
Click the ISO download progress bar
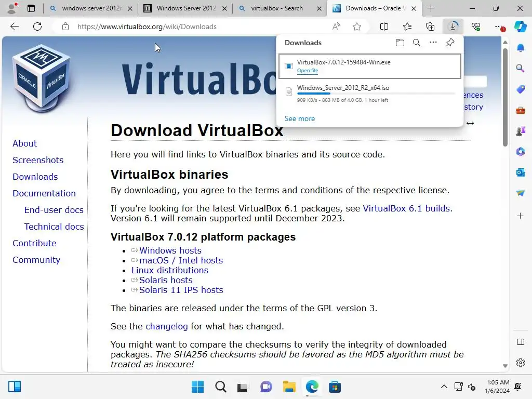point(376,94)
